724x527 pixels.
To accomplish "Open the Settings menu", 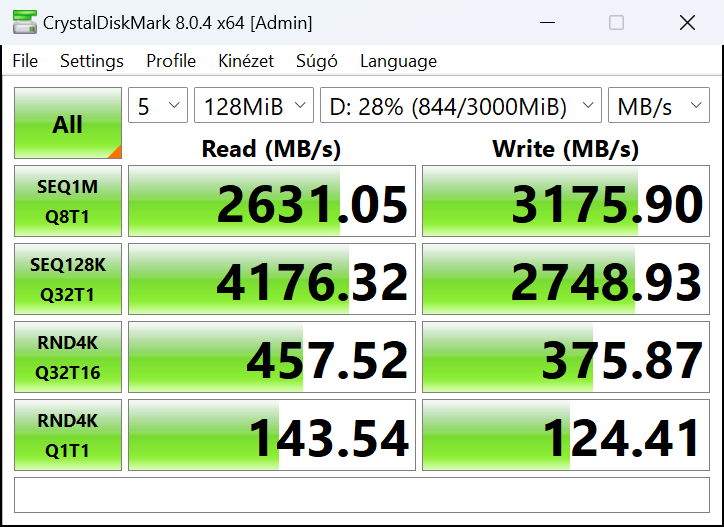I will [x=92, y=61].
